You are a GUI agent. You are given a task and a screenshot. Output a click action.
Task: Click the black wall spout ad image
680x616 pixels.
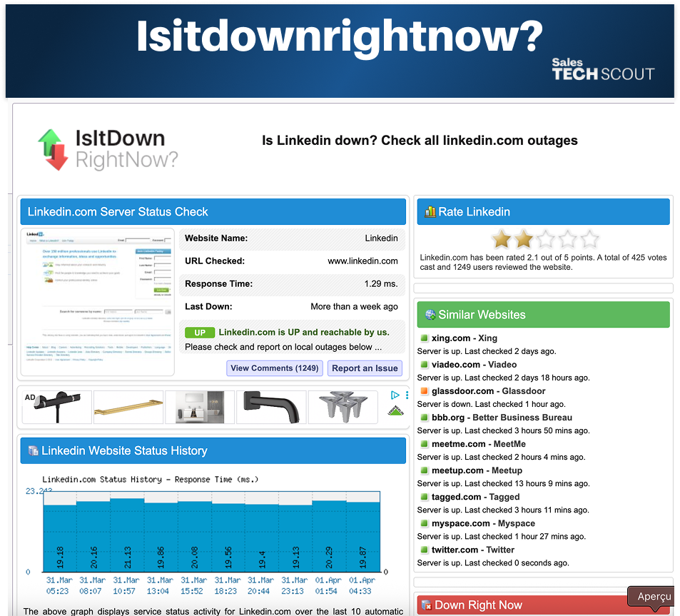click(271, 407)
